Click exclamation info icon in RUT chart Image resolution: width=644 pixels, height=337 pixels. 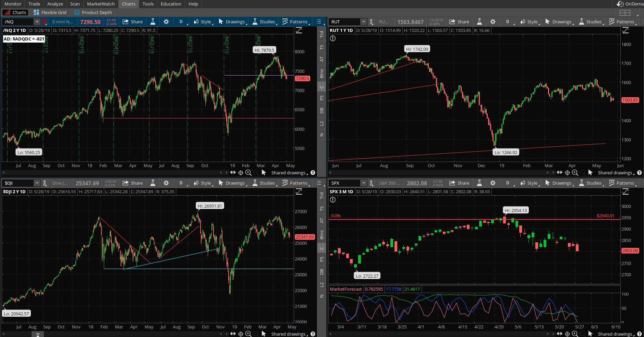pyautogui.click(x=333, y=38)
